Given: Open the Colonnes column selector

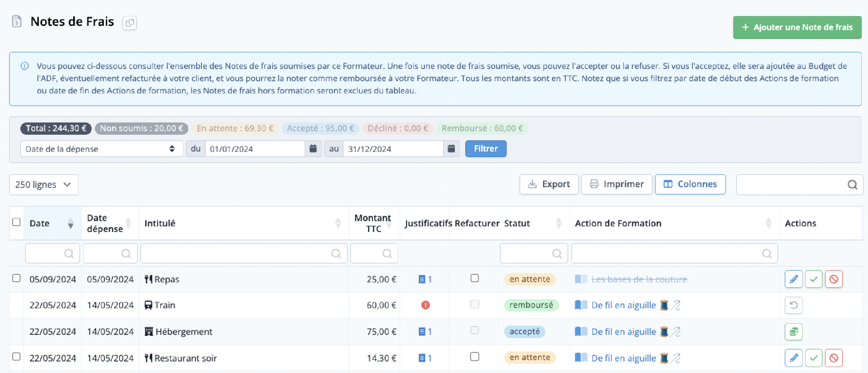Looking at the screenshot, I should pos(690,184).
